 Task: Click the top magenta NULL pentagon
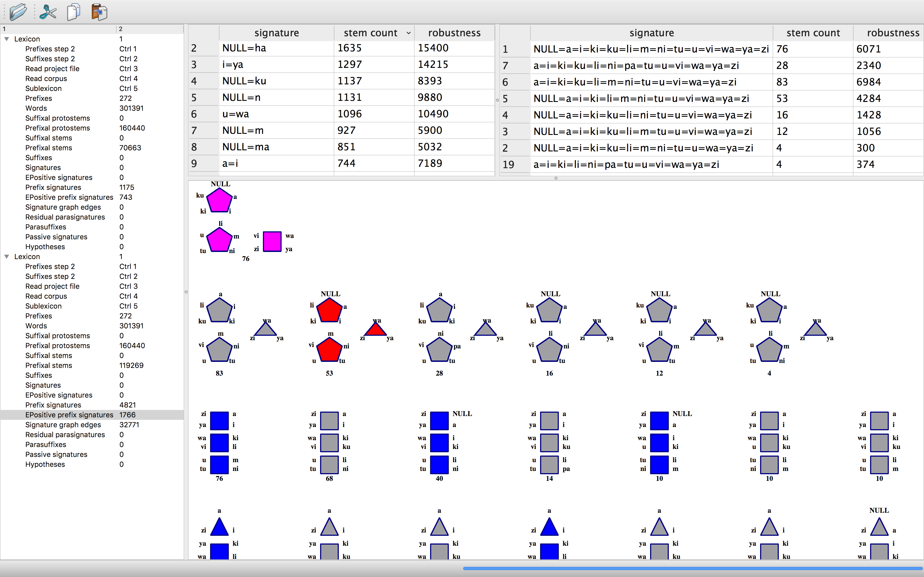tap(219, 200)
